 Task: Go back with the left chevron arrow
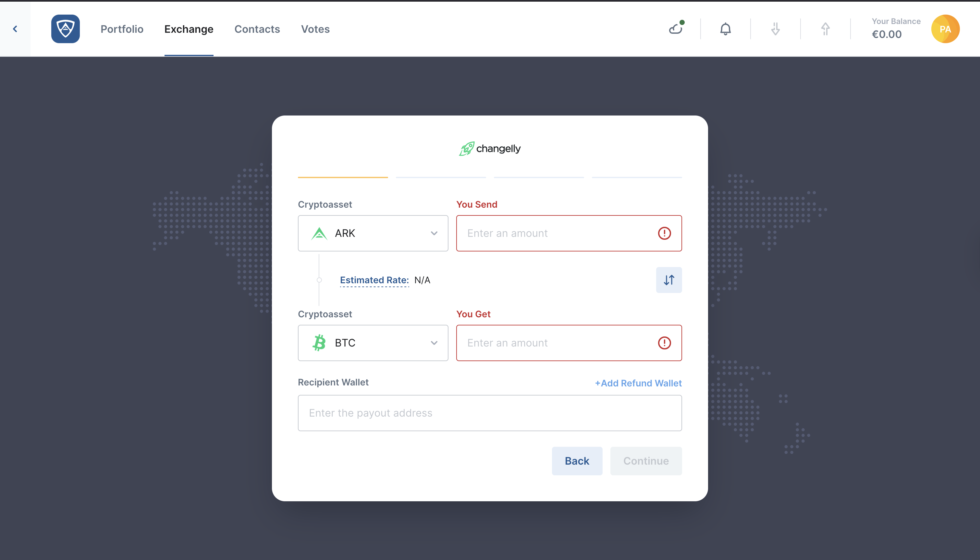click(x=15, y=29)
